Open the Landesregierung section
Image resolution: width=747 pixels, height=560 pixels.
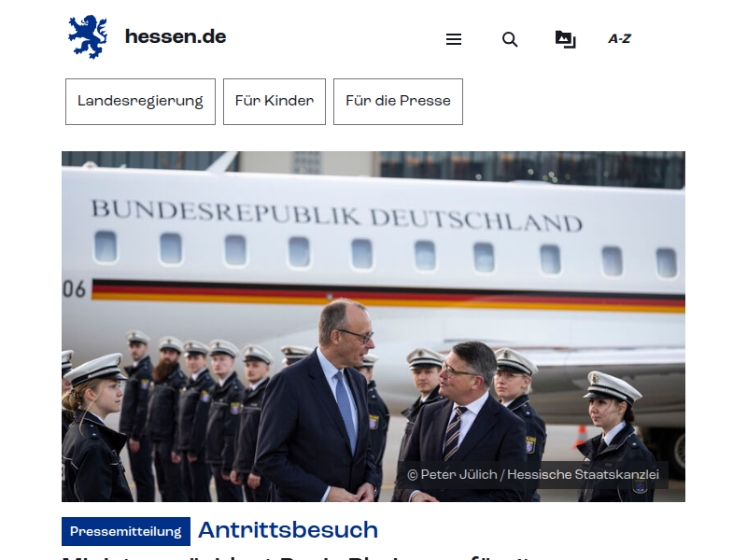[x=141, y=102]
